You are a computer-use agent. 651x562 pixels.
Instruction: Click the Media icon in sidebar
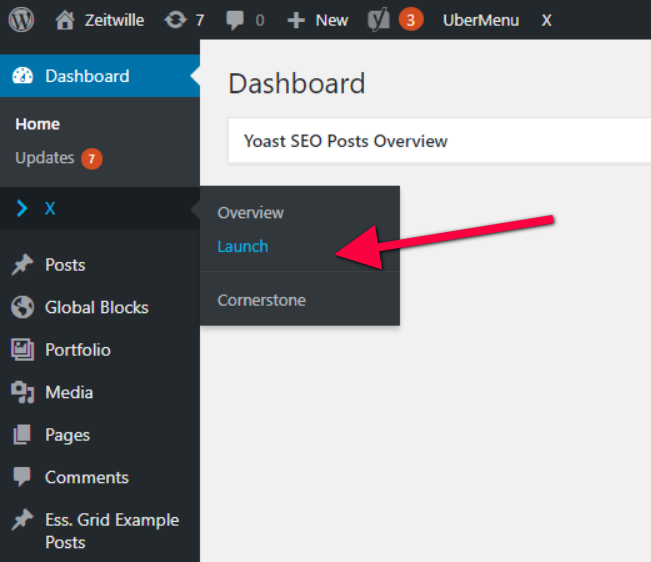pos(22,393)
